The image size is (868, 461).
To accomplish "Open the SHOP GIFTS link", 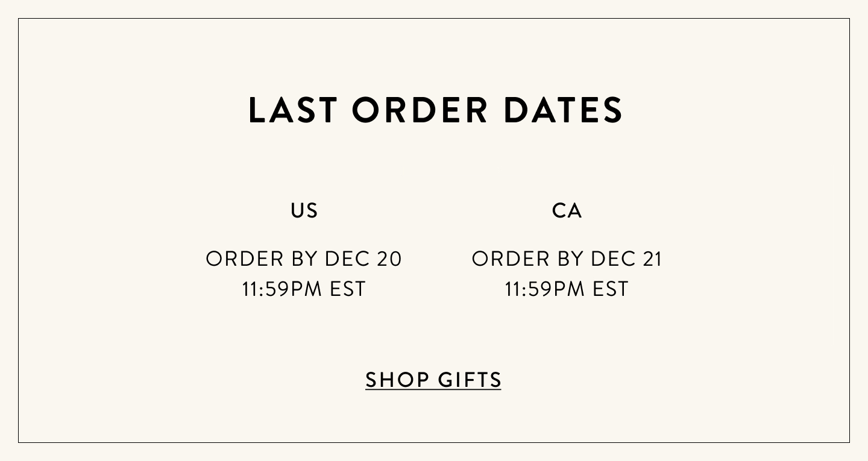I will click(x=433, y=380).
